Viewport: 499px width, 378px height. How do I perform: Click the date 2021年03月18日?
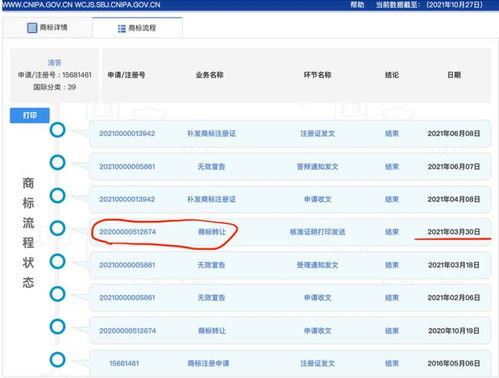tap(454, 265)
